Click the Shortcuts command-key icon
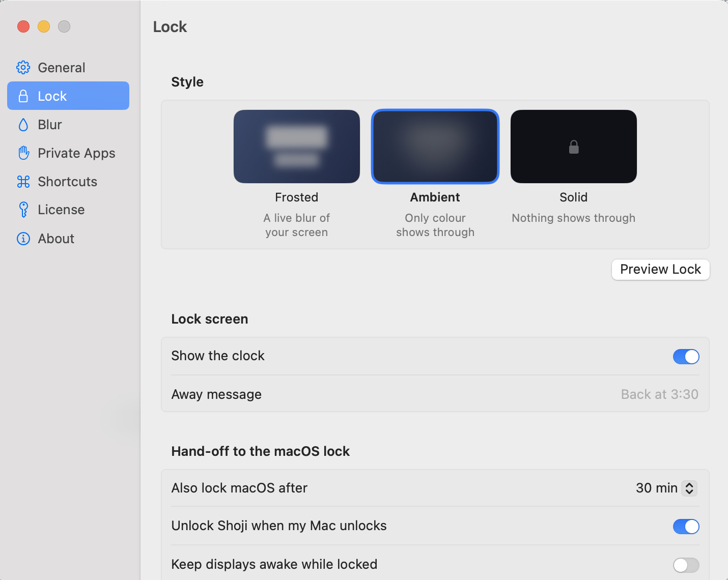The width and height of the screenshot is (728, 580). pyautogui.click(x=23, y=182)
